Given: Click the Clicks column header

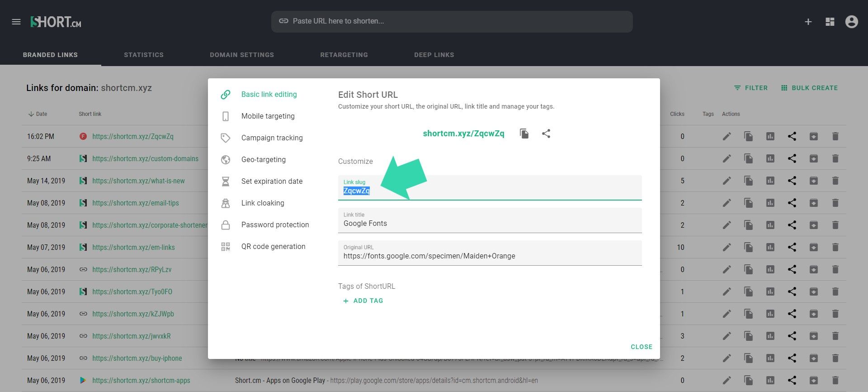Looking at the screenshot, I should [677, 114].
